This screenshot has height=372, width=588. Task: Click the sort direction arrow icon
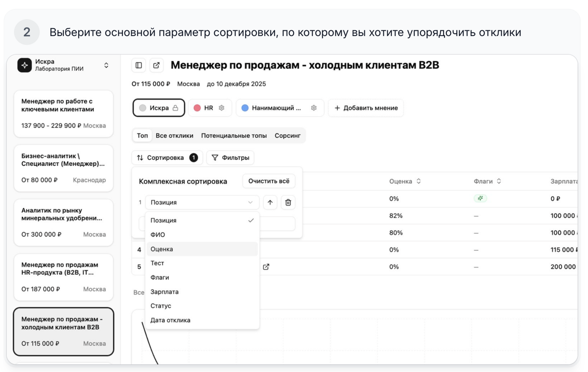[x=270, y=202]
